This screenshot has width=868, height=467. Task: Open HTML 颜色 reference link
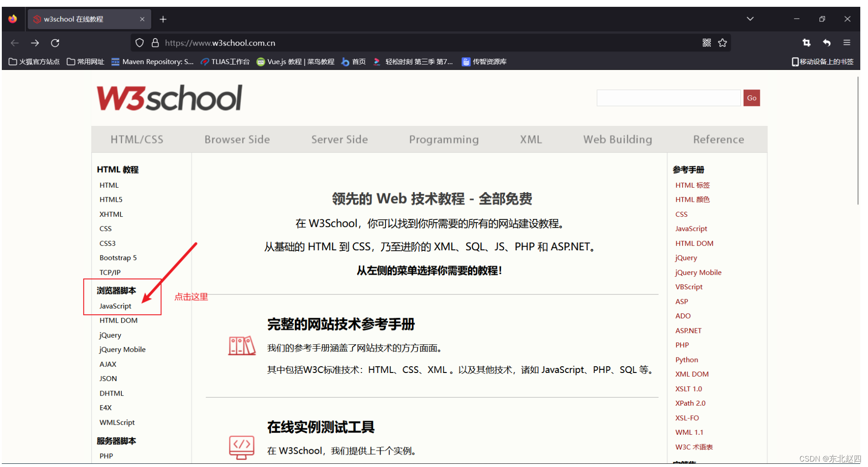pos(692,199)
